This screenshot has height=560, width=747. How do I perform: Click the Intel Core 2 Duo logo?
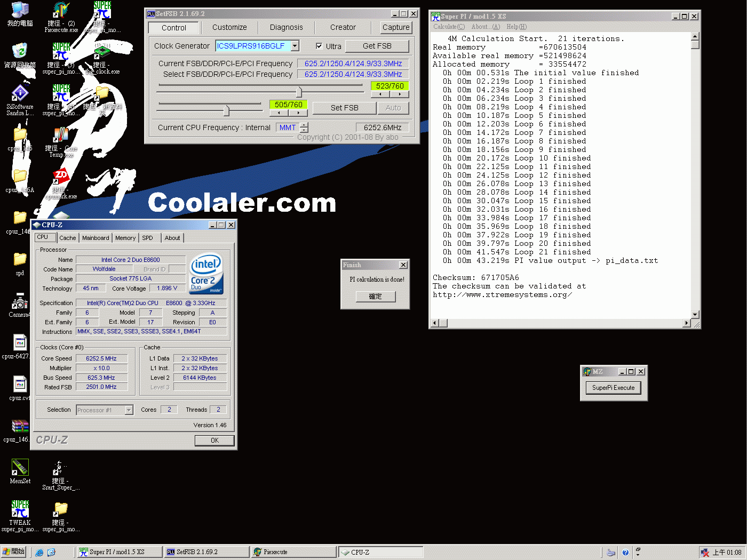point(206,273)
